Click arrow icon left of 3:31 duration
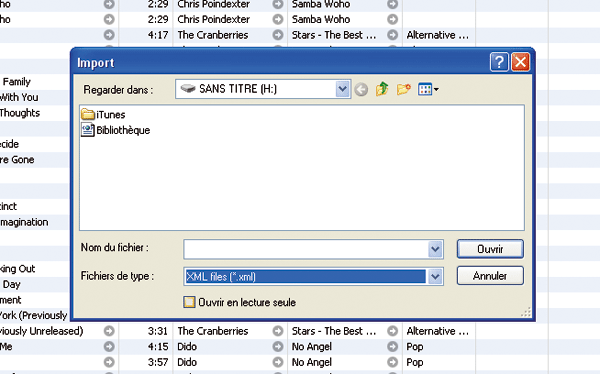Image resolution: width=600 pixels, height=374 pixels. pos(109,331)
